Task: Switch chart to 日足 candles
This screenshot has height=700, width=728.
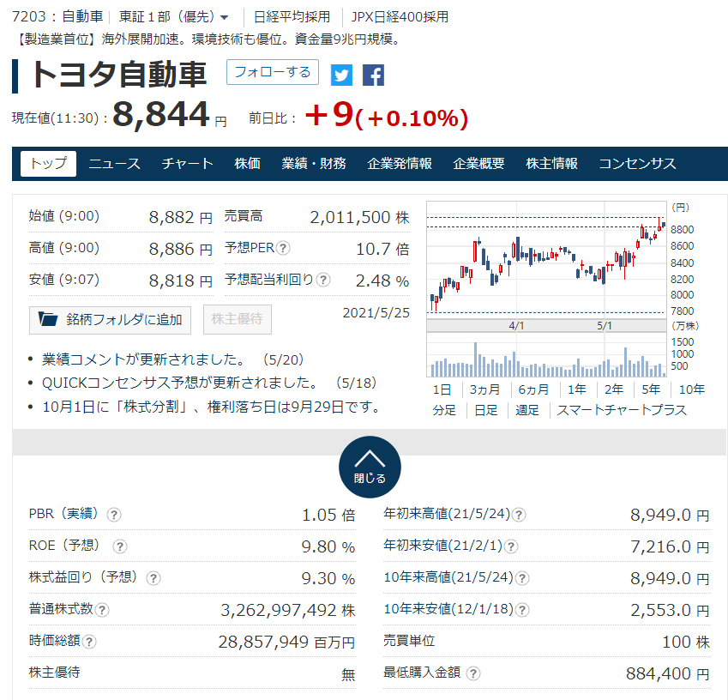Action: pyautogui.click(x=486, y=410)
